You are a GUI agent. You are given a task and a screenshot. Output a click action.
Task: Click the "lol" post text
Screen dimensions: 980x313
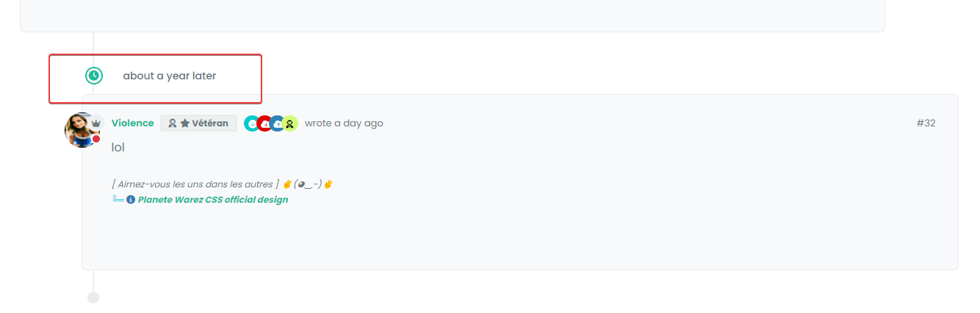pos(118,148)
